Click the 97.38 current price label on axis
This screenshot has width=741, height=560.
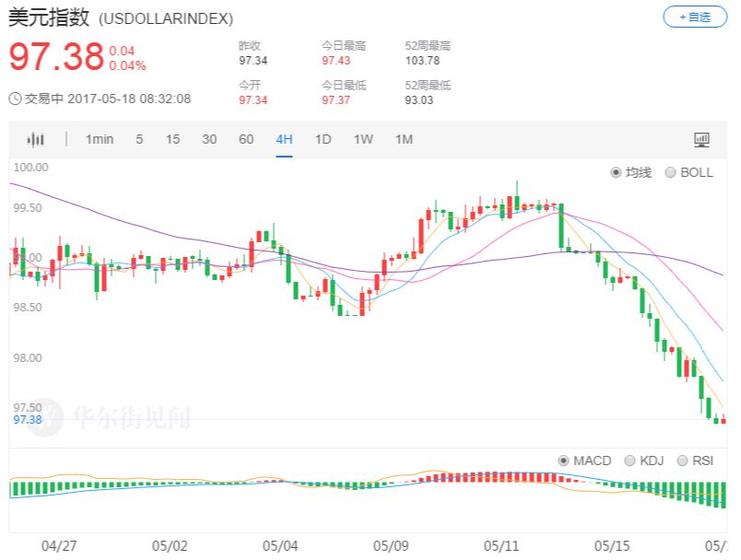(28, 420)
